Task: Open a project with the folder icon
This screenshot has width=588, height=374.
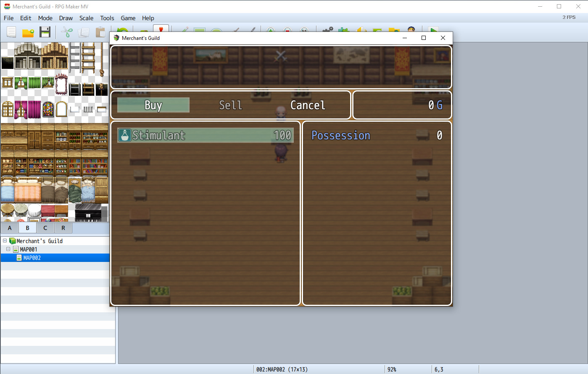Action: (x=28, y=32)
